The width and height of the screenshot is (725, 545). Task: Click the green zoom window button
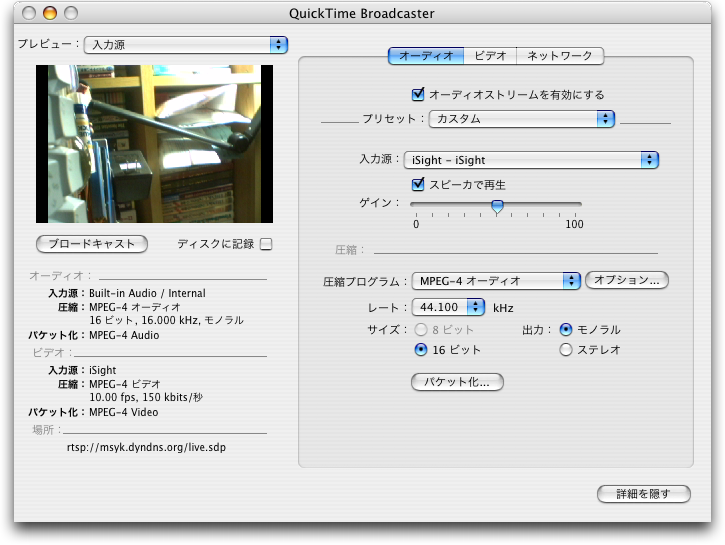[x=69, y=14]
